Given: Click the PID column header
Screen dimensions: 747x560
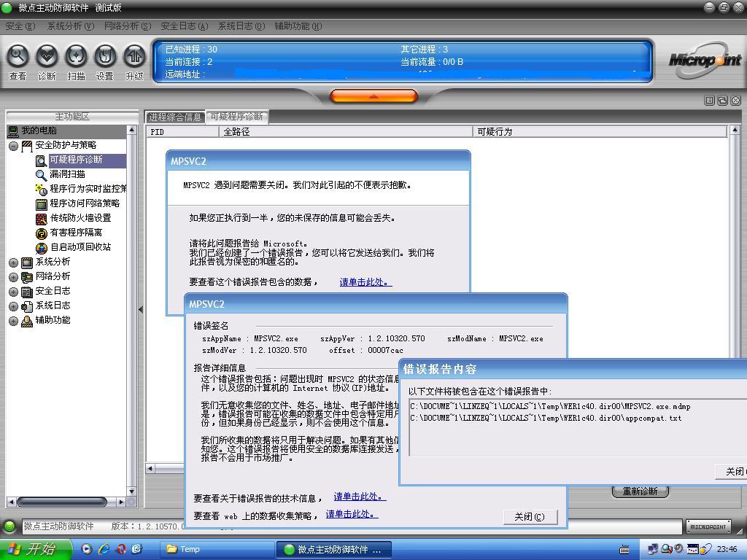Looking at the screenshot, I should 182,132.
